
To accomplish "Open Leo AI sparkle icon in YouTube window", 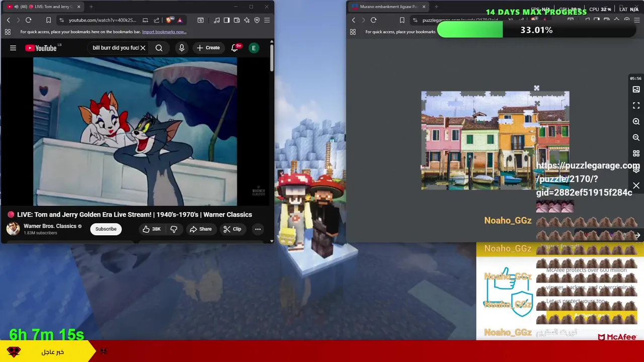I will (247, 20).
